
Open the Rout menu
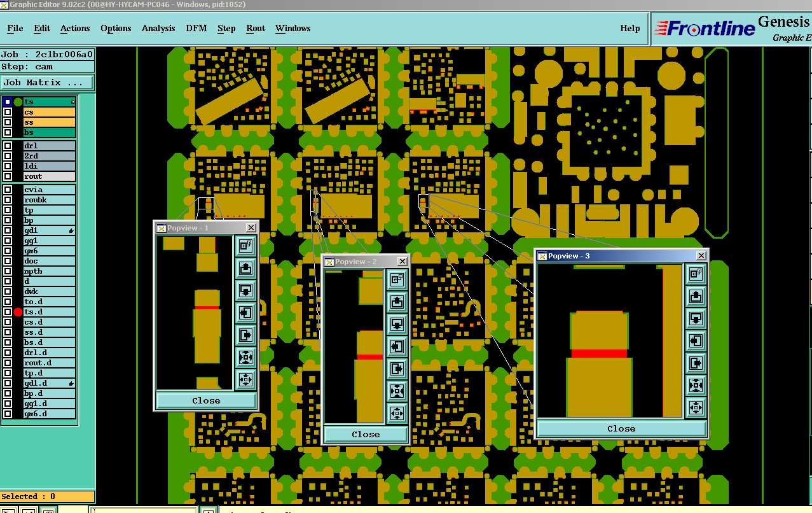[x=256, y=28]
